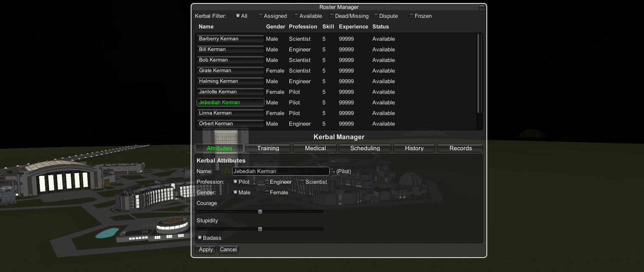This screenshot has width=644, height=272.
Task: Cancel the kerbal attribute changes
Action: pos(228,250)
